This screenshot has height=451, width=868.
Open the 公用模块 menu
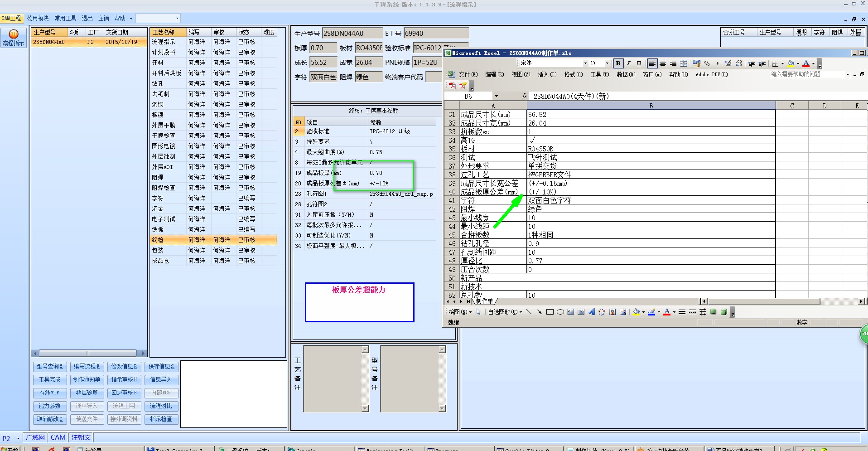coord(38,18)
